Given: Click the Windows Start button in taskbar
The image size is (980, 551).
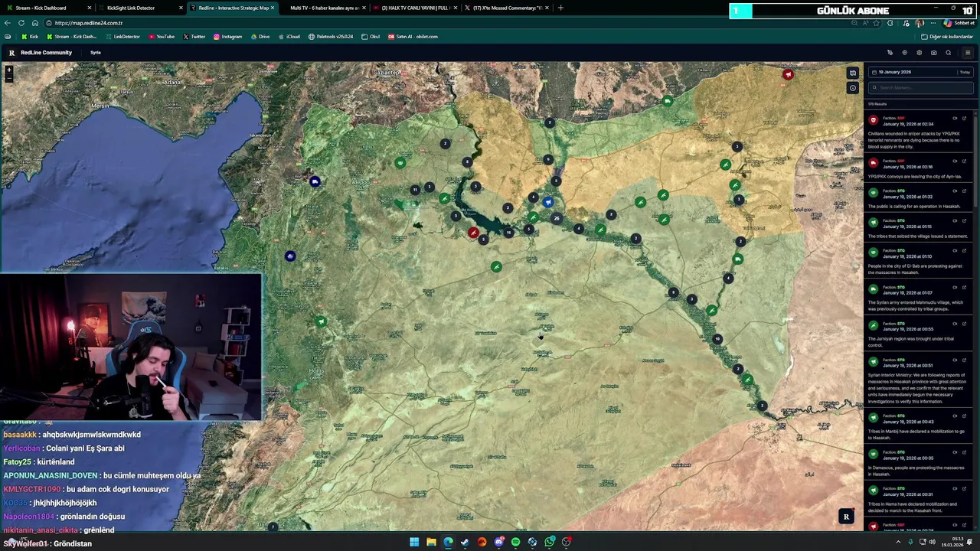Looking at the screenshot, I should [414, 542].
